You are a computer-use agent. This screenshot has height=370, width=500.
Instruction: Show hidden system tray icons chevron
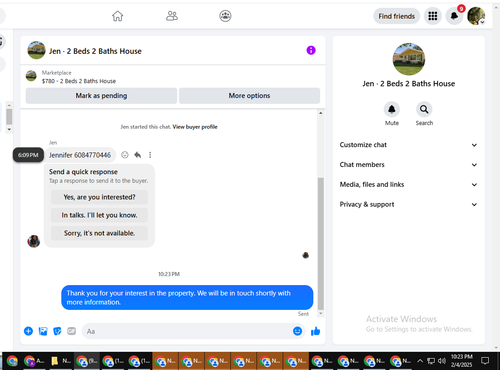point(420,361)
